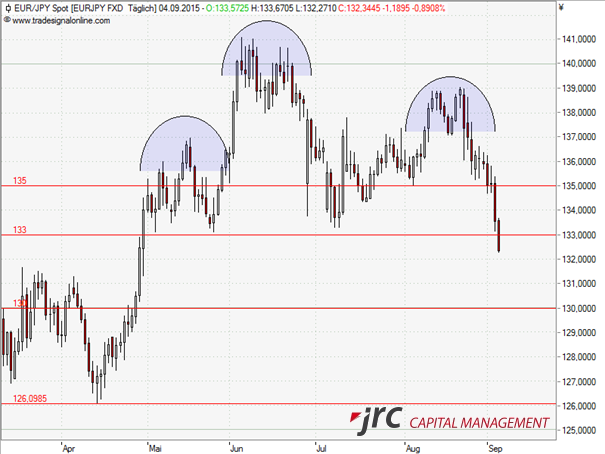
Task: Click the 126,0985 low level label
Action: [29, 399]
